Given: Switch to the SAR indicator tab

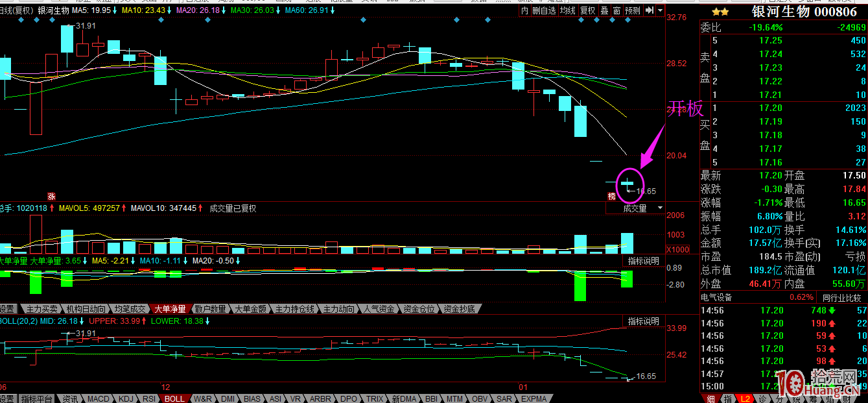Looking at the screenshot, I should [x=504, y=398].
